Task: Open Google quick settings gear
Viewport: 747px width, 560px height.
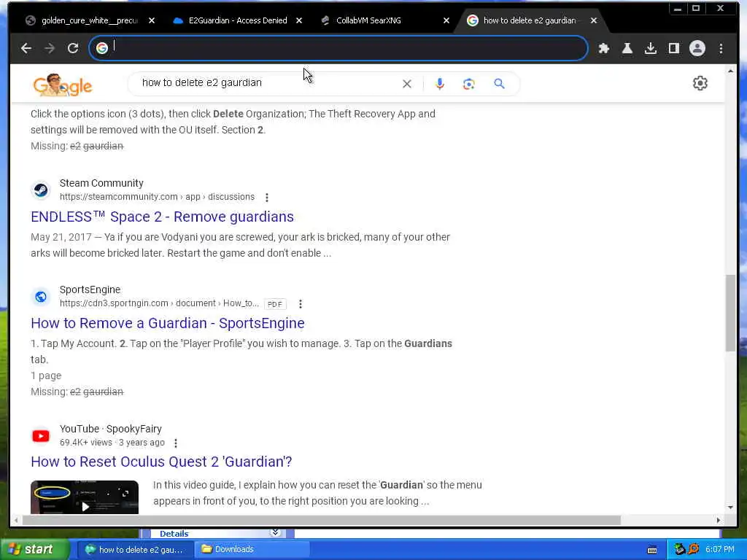Action: click(700, 83)
